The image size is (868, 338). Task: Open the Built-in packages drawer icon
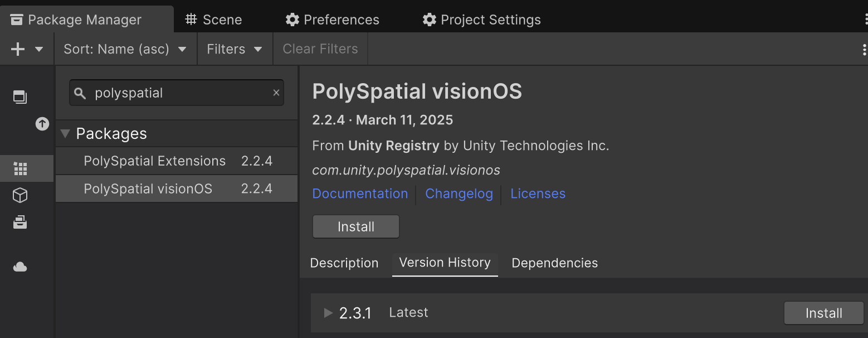20,223
